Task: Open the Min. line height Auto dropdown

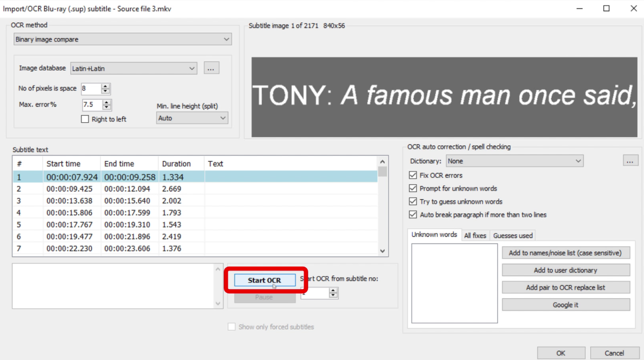Action: 192,118
